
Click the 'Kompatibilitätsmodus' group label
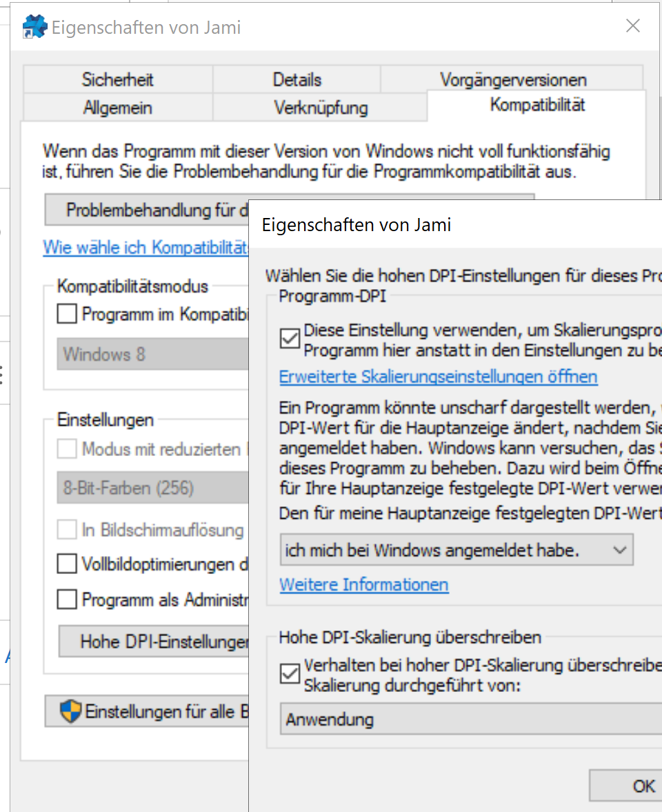pyautogui.click(x=132, y=286)
